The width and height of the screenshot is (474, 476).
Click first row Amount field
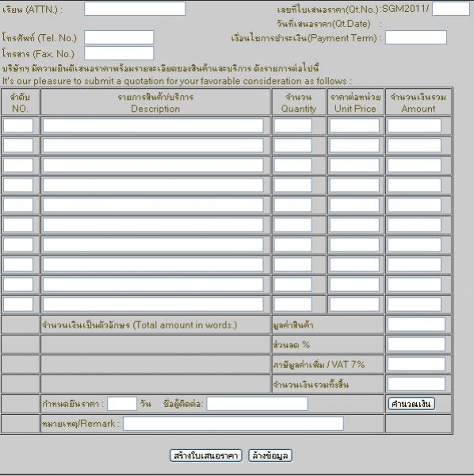[415, 125]
